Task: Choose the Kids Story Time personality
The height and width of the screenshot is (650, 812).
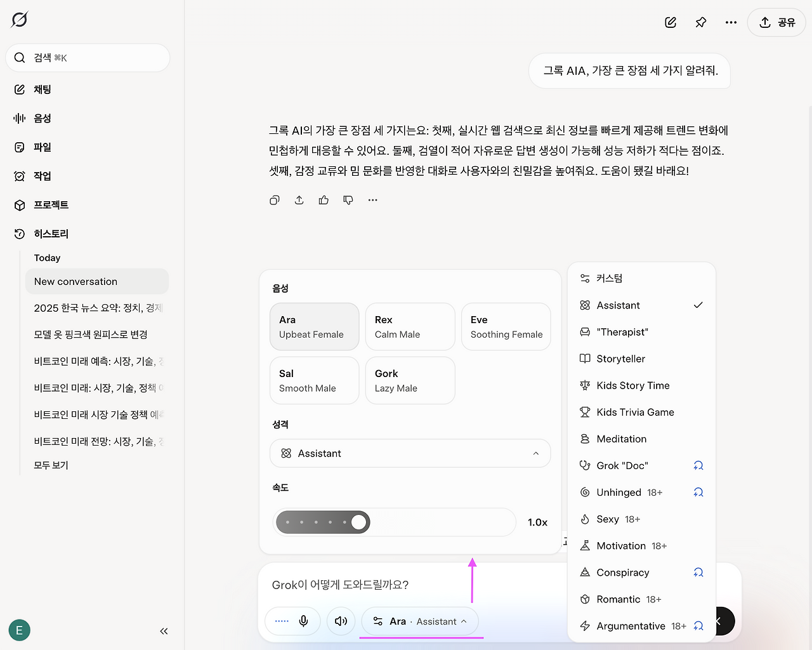Action: tap(642, 385)
